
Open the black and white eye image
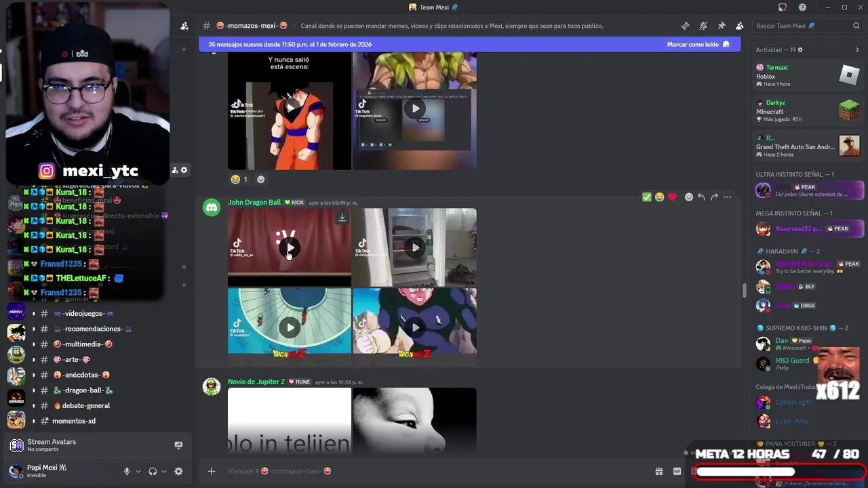pos(414,420)
